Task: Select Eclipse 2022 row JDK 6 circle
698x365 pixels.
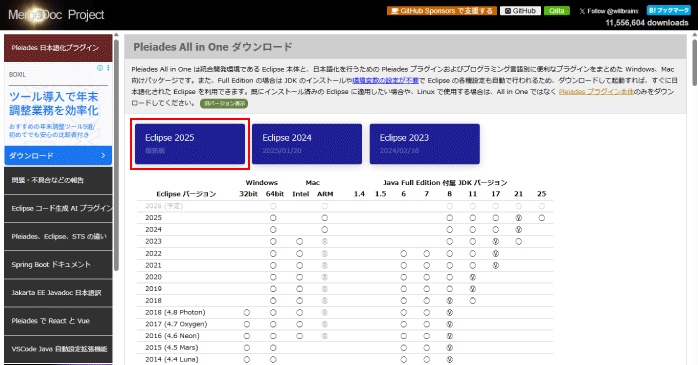Action: click(403, 254)
